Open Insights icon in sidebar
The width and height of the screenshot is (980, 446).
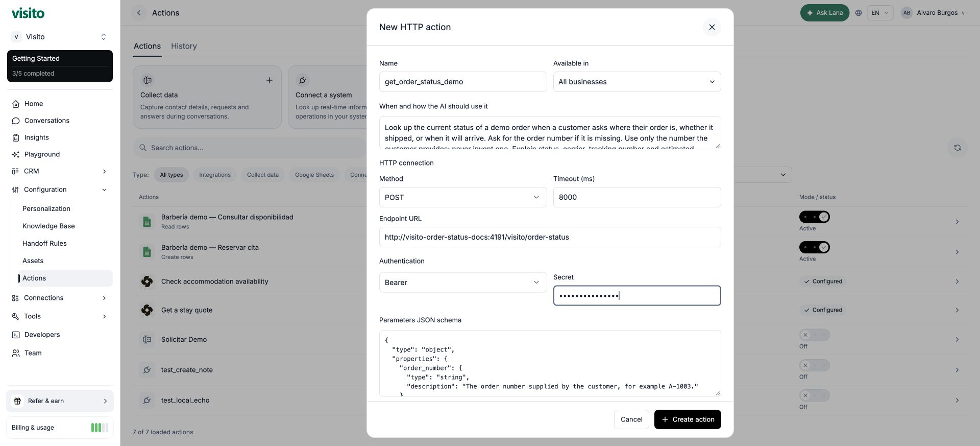tap(16, 137)
